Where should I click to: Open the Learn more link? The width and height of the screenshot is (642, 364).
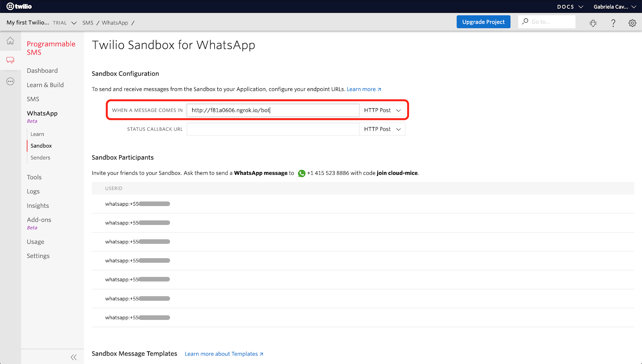(364, 89)
